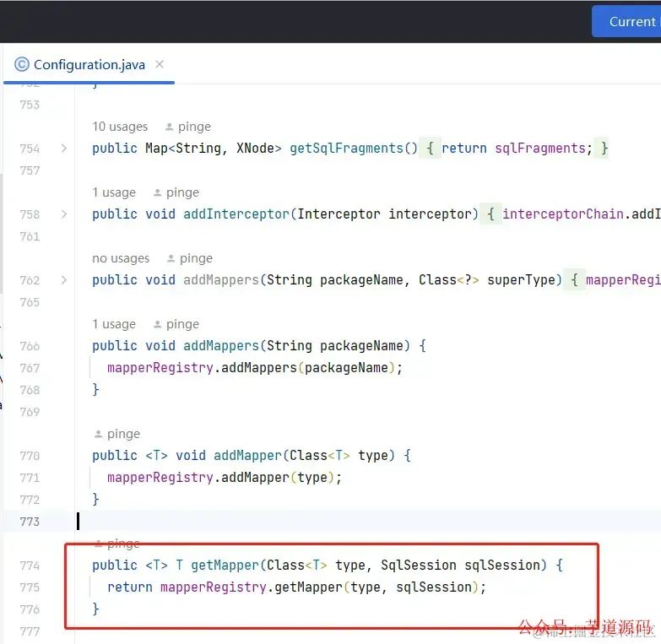
Task: Click line number 774 in gutter
Action: coord(30,566)
